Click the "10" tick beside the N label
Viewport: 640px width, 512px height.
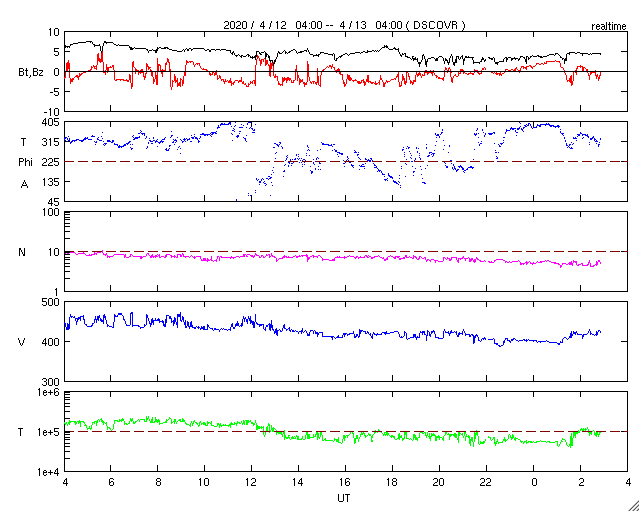55,252
